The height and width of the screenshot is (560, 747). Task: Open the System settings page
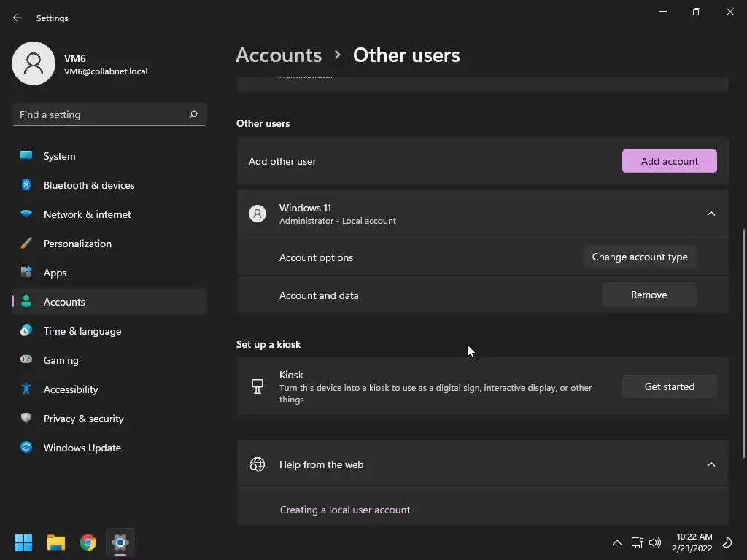[x=60, y=156]
